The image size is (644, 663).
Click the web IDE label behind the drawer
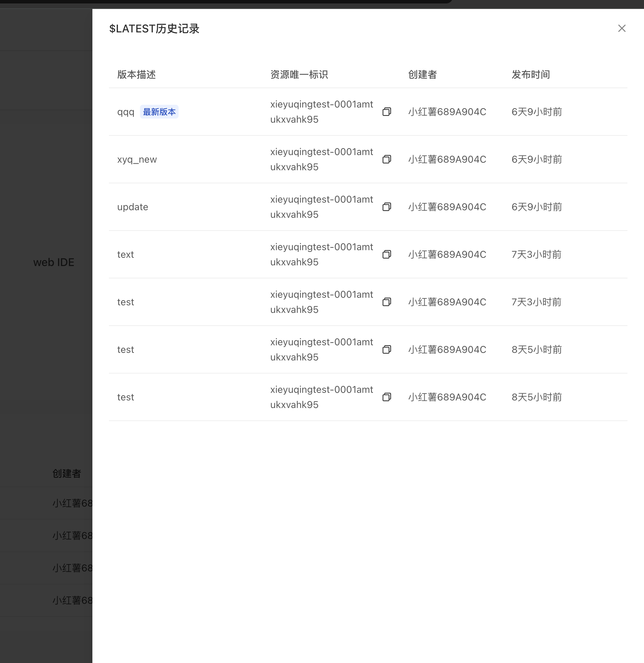(54, 262)
